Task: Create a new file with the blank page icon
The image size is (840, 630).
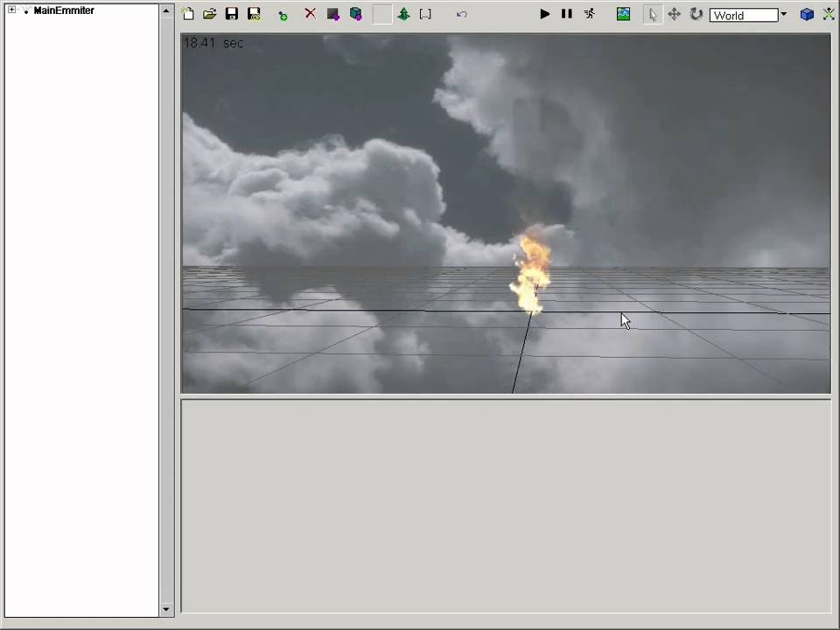Action: click(x=188, y=14)
